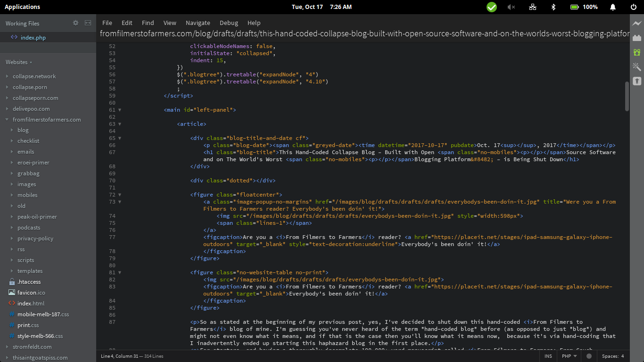644x362 pixels.
Task: Open the battery indicator showing 100%
Action: 584,7
